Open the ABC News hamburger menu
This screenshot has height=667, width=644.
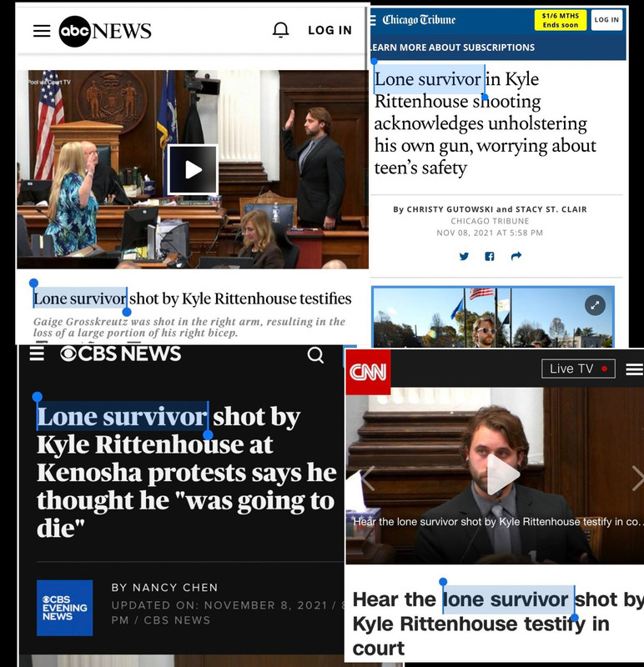42,31
